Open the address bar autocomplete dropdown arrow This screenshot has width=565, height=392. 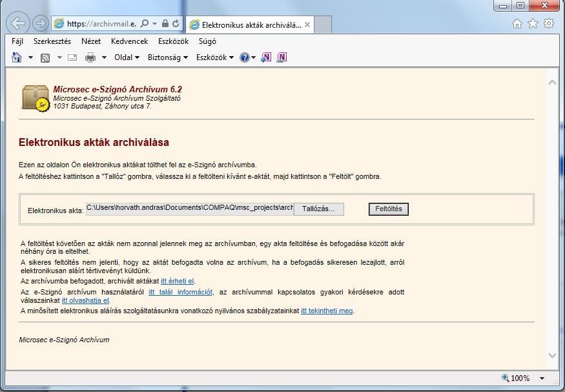click(154, 24)
